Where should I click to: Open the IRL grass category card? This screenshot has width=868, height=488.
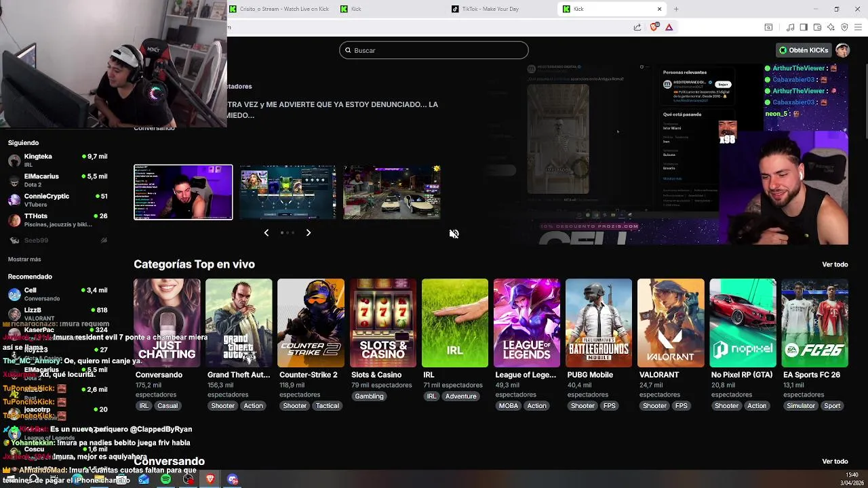pyautogui.click(x=454, y=323)
